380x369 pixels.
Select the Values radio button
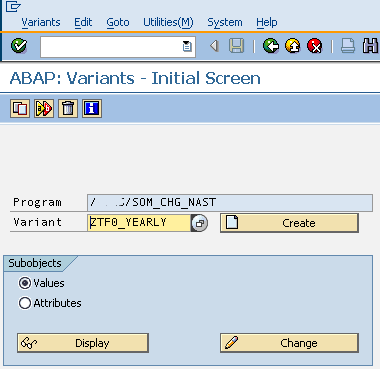point(25,283)
